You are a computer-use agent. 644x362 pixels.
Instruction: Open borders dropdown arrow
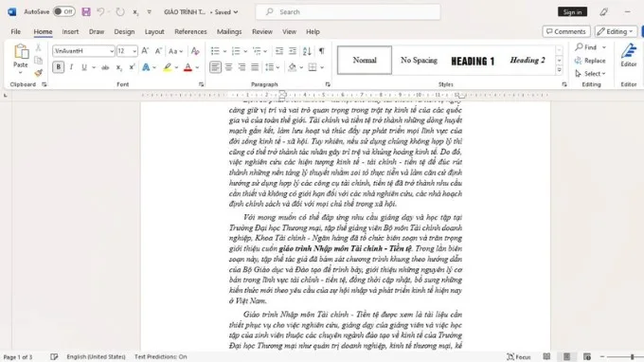point(322,67)
